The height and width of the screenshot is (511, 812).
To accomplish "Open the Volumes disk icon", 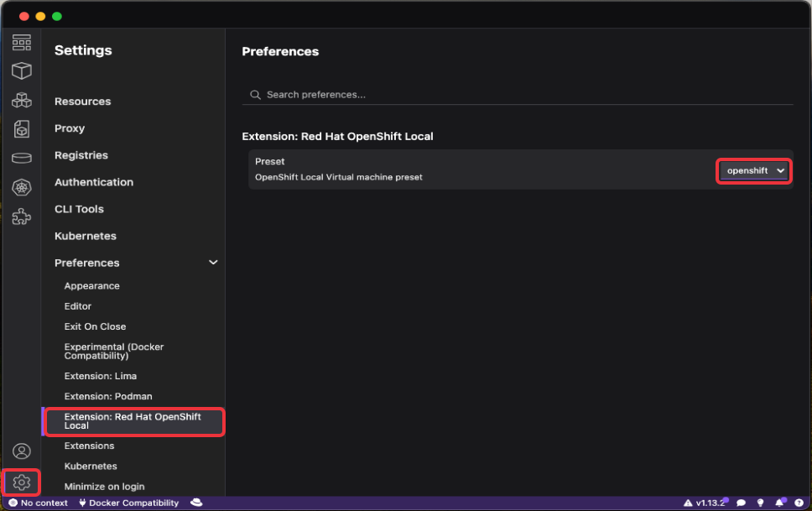I will [21, 158].
